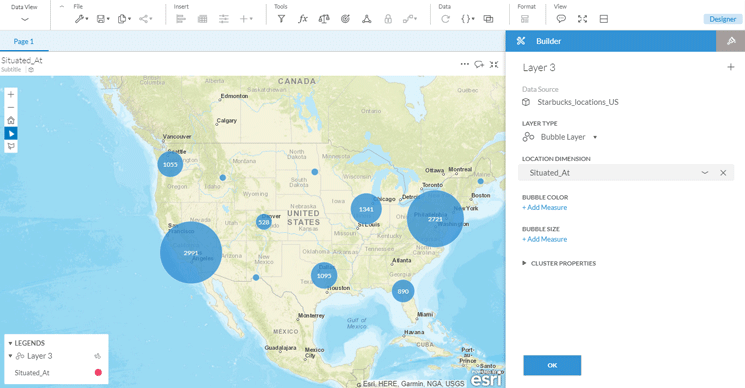
Task: Open the Situated_At location dimension dropdown
Action: tap(705, 173)
